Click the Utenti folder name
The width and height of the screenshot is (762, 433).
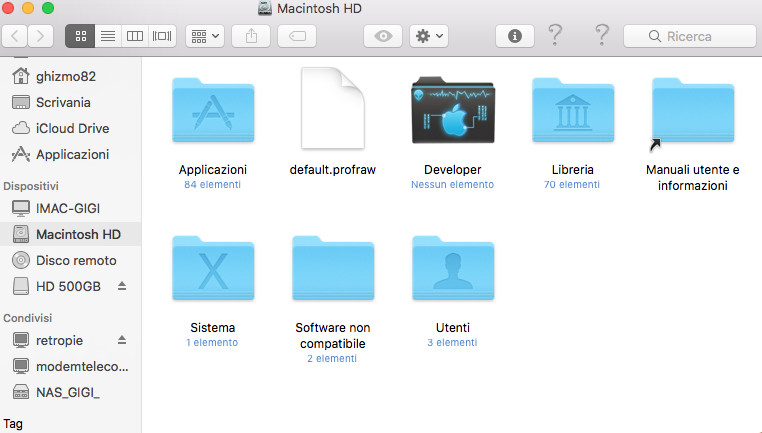[x=452, y=328]
